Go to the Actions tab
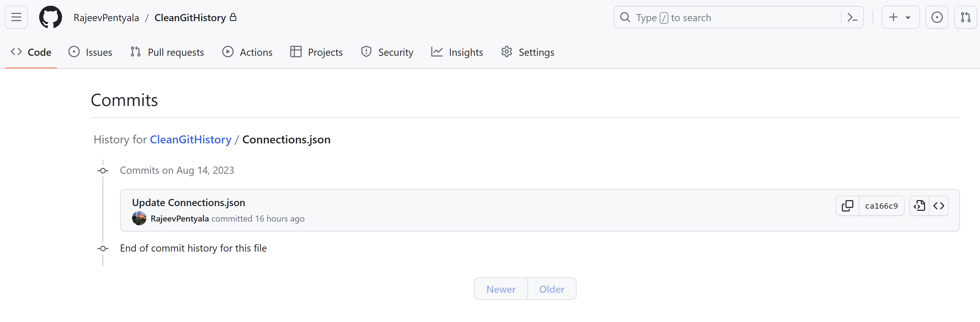The height and width of the screenshot is (322, 980). [x=247, y=52]
